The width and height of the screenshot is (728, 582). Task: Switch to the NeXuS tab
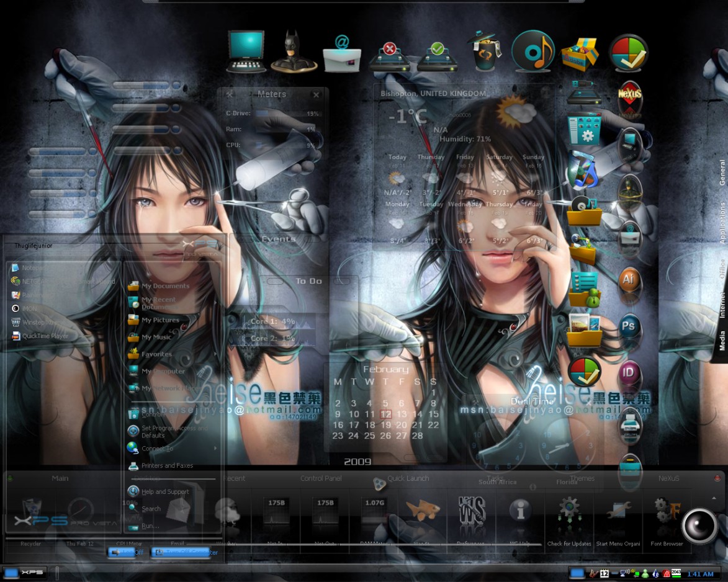click(x=668, y=478)
